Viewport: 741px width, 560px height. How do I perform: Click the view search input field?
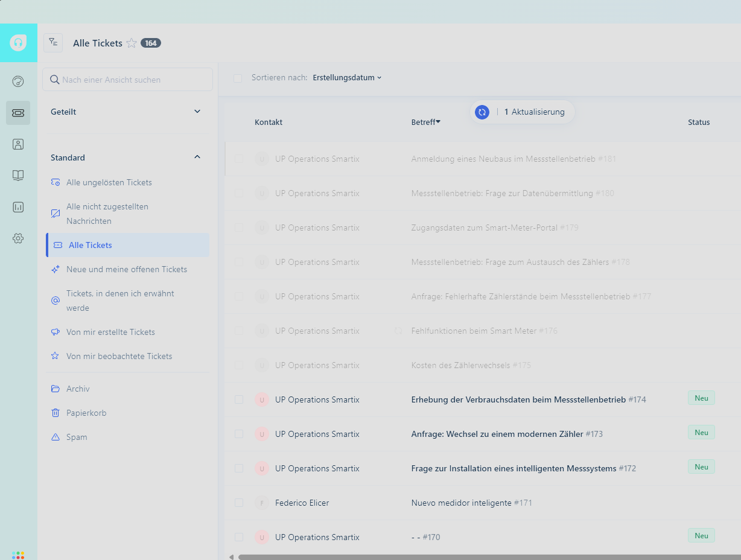tap(133, 80)
